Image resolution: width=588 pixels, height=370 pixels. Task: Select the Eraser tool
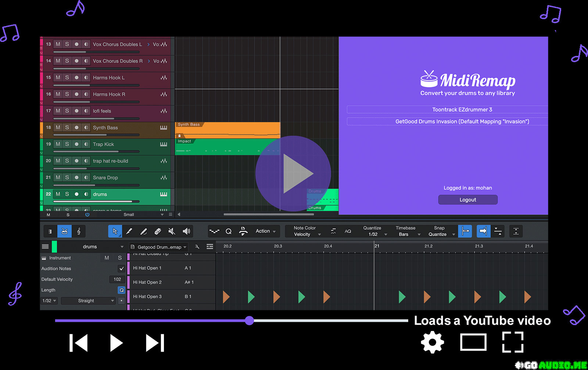[158, 231]
